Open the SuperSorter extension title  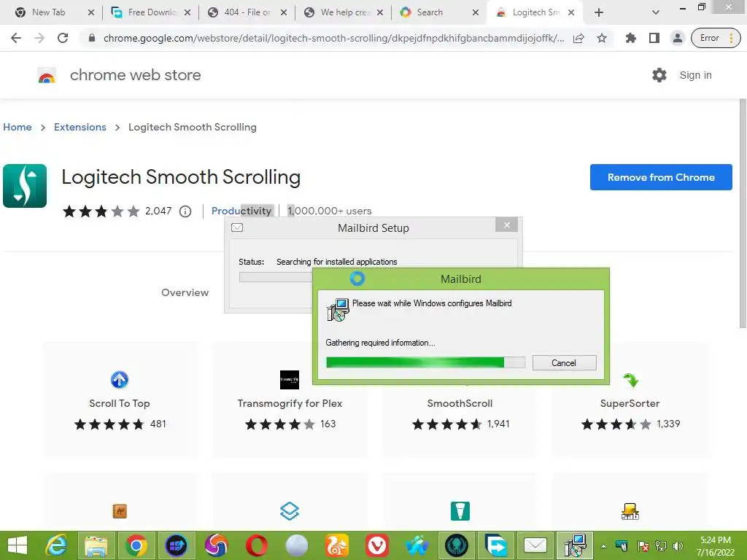click(630, 403)
